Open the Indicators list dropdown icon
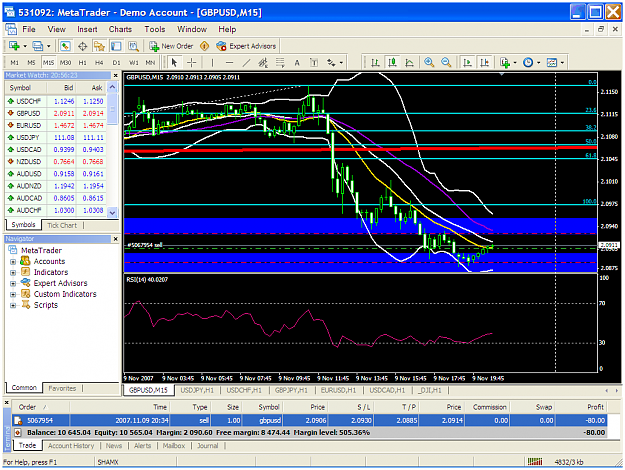Viewport: 625px width, 470px height. click(x=508, y=63)
